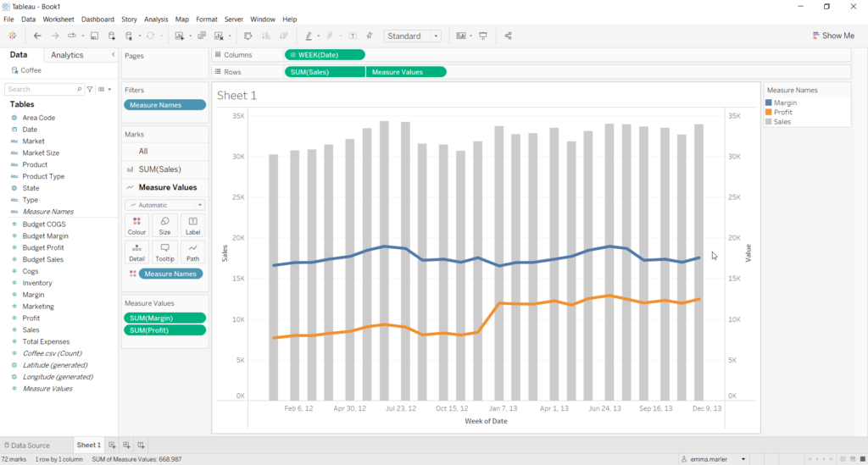This screenshot has width=868, height=465.
Task: Click the SUM(Profit) measure value pill
Action: tap(165, 330)
